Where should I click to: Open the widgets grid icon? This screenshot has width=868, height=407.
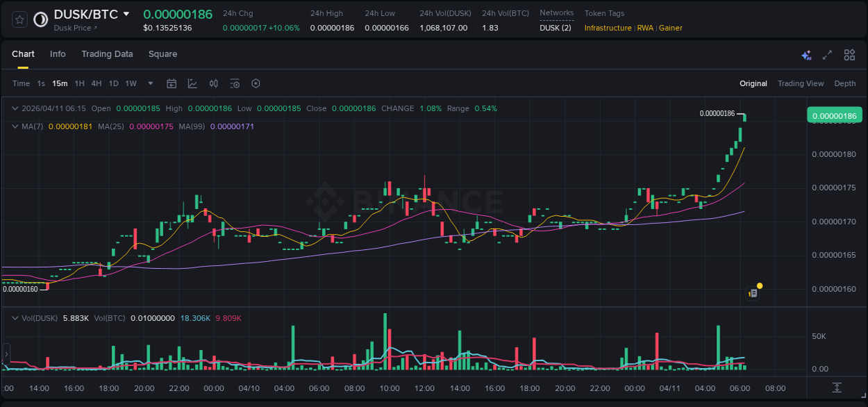849,54
